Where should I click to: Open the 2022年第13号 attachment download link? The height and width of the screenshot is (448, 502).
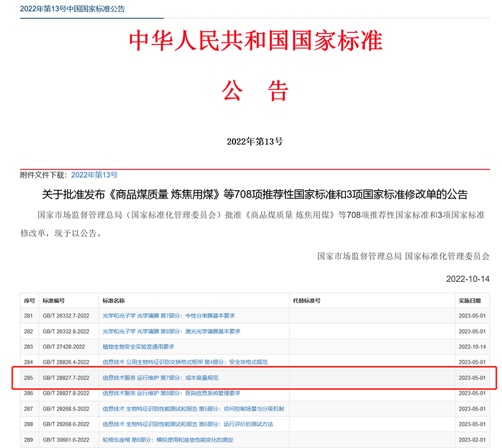point(94,175)
